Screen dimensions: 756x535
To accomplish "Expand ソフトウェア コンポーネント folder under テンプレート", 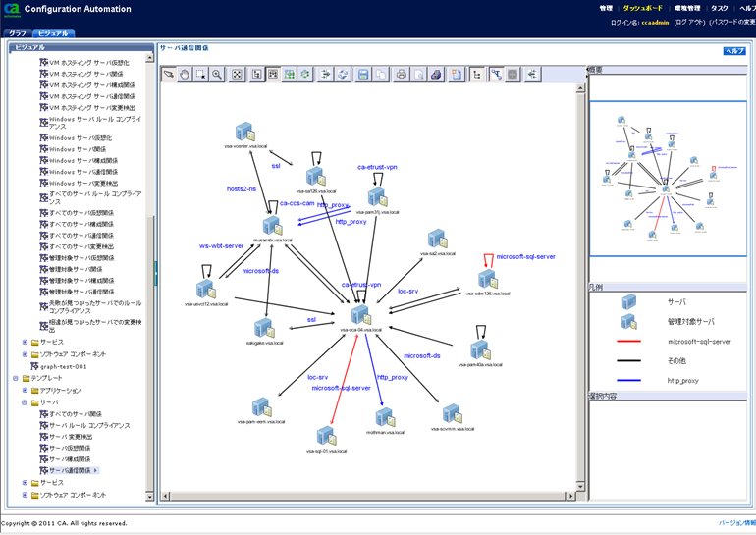I will [x=25, y=495].
